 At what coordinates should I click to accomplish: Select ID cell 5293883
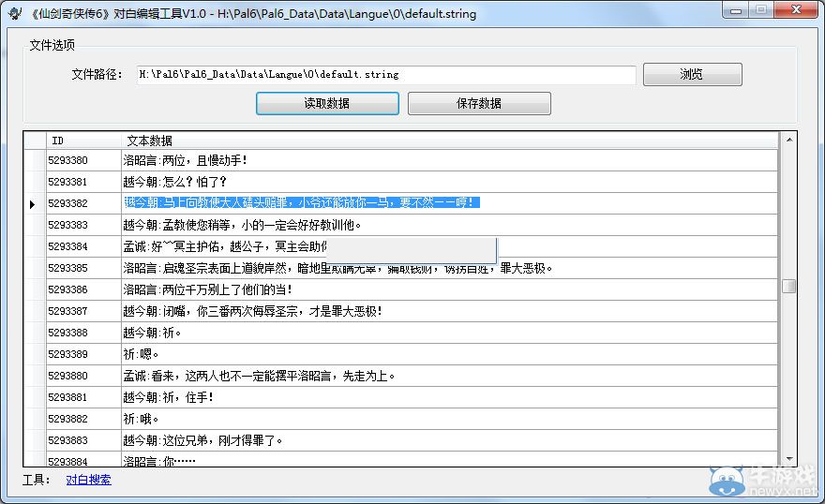pos(83,440)
